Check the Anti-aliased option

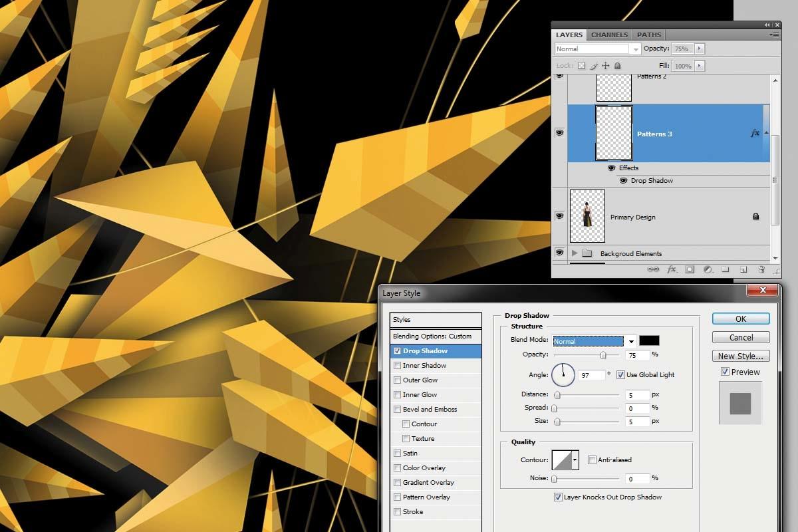tap(592, 460)
